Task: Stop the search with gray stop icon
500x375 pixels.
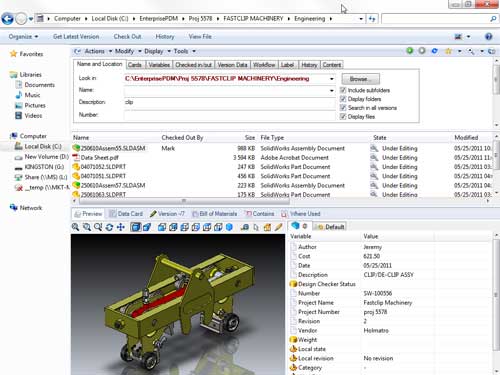Action: [422, 51]
